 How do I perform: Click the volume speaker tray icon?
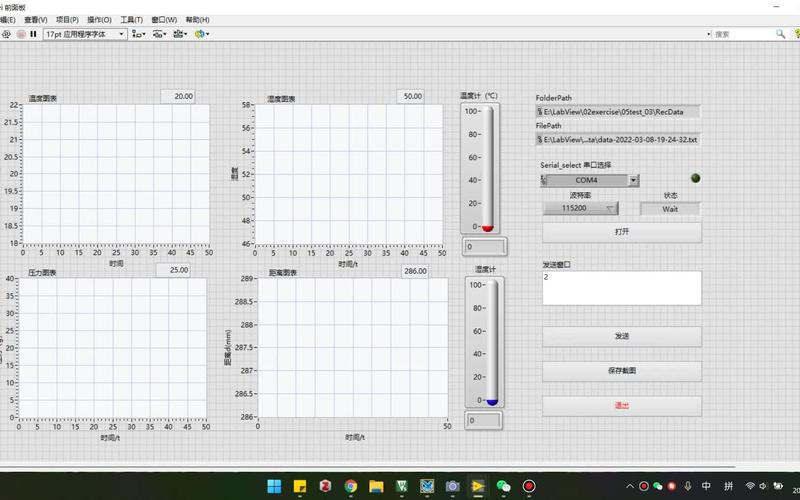pos(763,486)
